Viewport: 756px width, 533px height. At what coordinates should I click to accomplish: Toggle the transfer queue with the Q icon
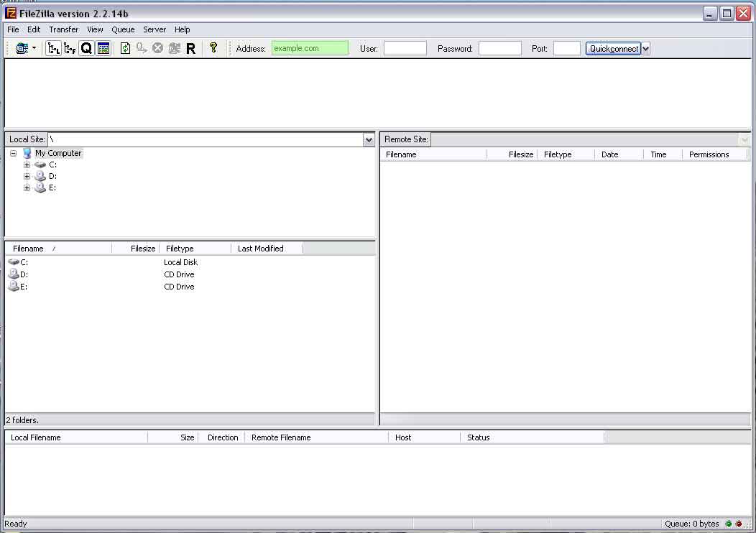point(86,48)
